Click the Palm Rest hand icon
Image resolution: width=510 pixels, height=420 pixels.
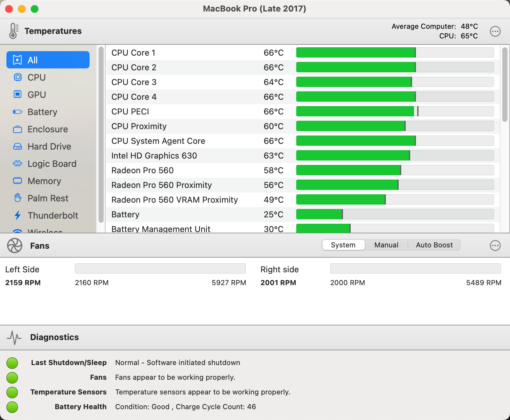click(18, 198)
